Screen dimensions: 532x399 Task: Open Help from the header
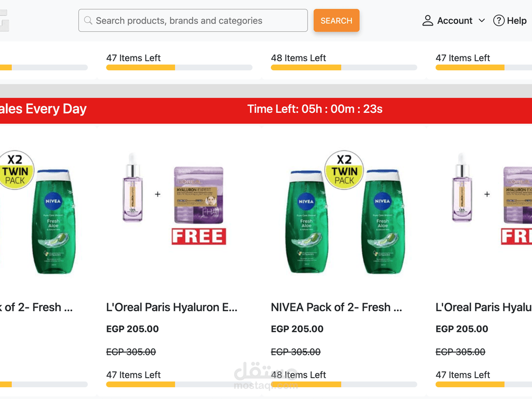click(516, 21)
